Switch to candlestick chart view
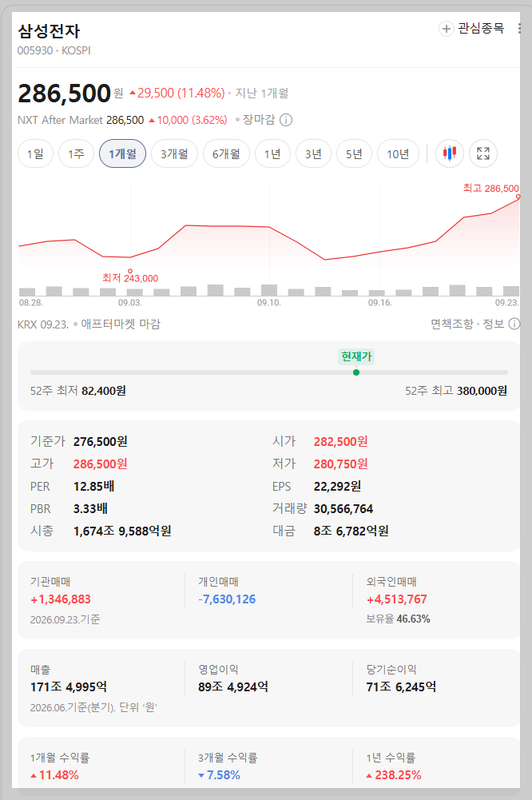This screenshot has width=532, height=800. pos(450,153)
